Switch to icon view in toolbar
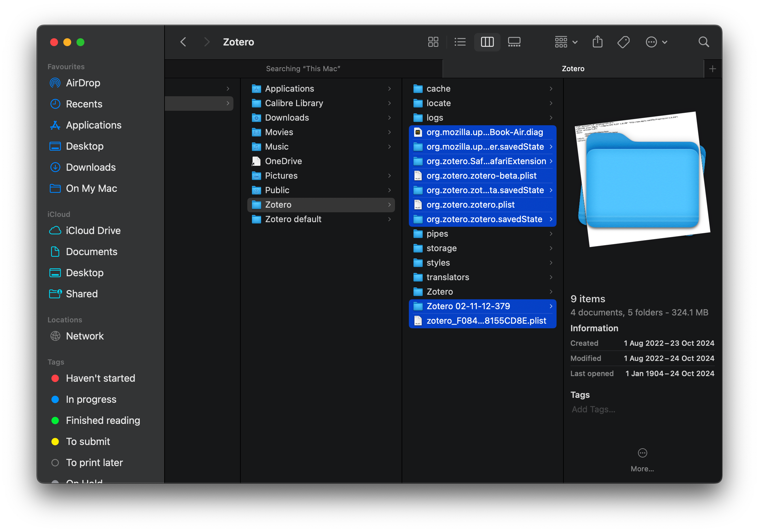This screenshot has width=759, height=532. [433, 42]
